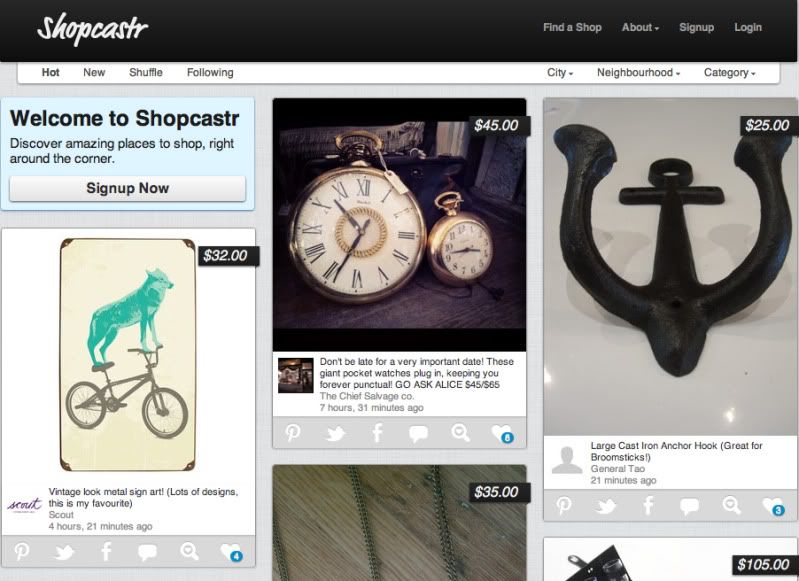
Task: Comment on the pocket watches card
Action: (418, 434)
